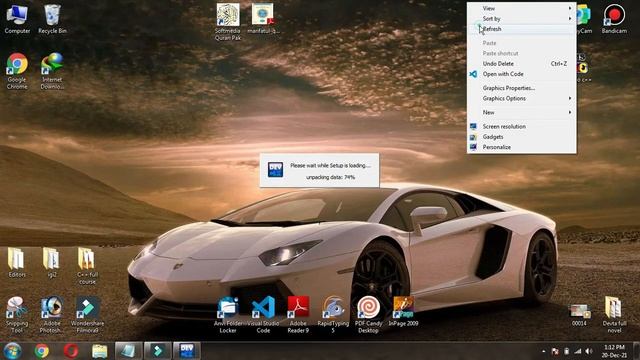640x360 pixels.
Task: Switch to the Filmora taskbar window
Action: coord(158,351)
